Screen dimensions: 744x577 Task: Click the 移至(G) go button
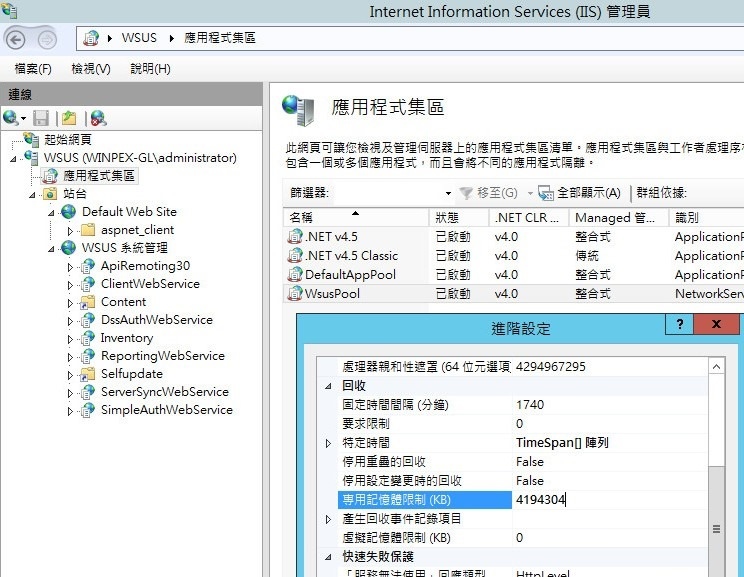[489, 193]
